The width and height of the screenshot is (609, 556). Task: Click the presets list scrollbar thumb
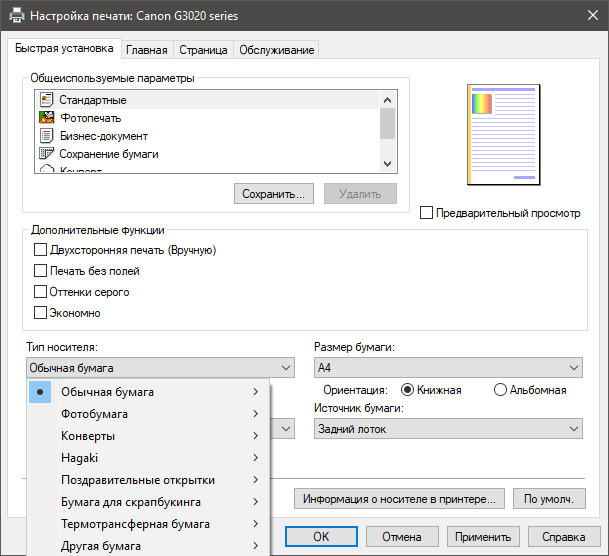pyautogui.click(x=387, y=123)
